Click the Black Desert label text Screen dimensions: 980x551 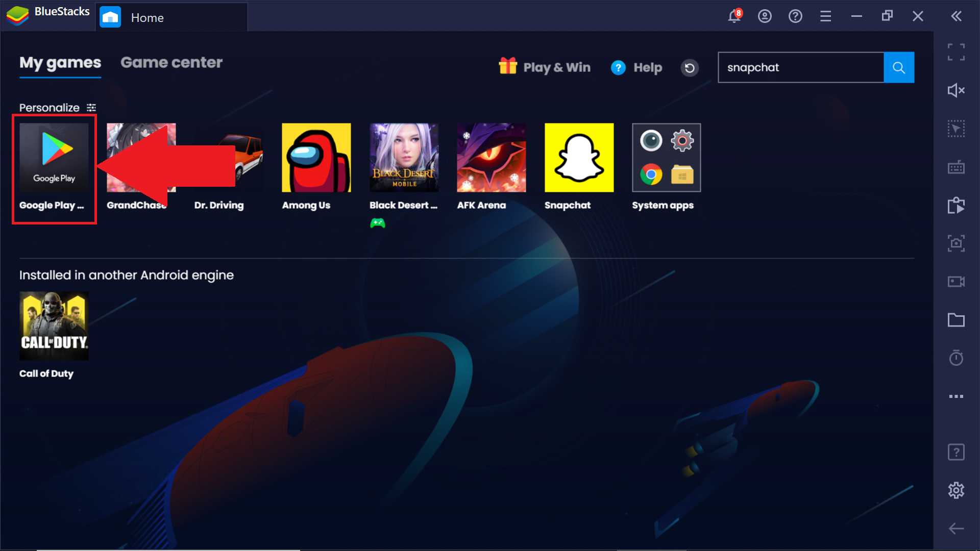click(403, 205)
